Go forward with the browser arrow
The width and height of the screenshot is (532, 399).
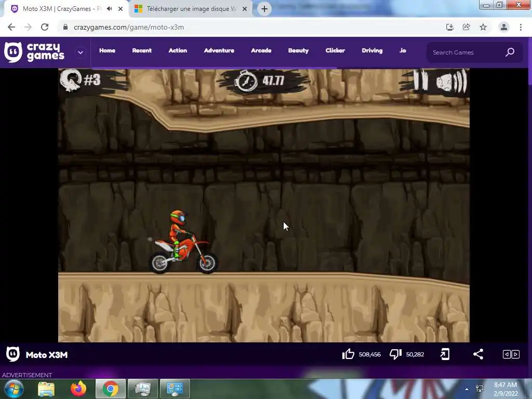(x=28, y=27)
